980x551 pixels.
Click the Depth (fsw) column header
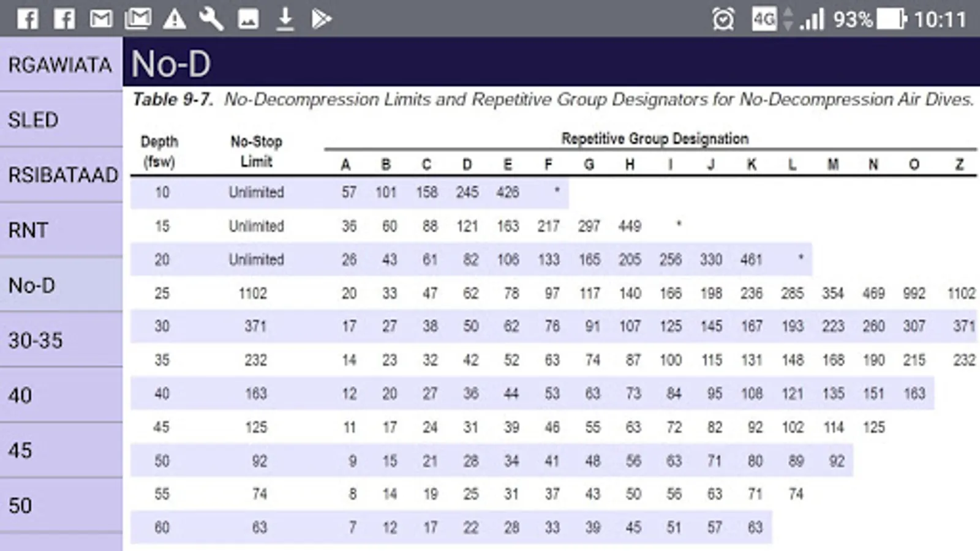(x=159, y=151)
